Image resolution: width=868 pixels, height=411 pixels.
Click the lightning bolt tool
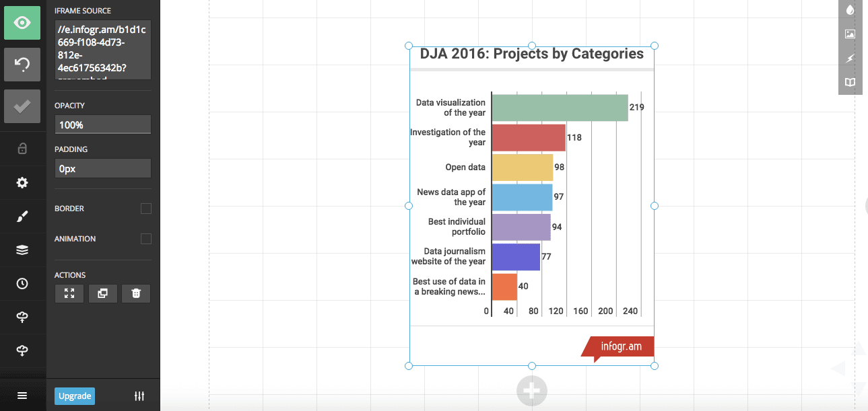[x=850, y=59]
